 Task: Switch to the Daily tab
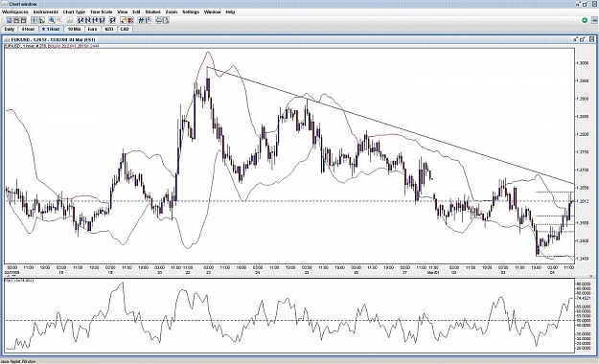10,29
